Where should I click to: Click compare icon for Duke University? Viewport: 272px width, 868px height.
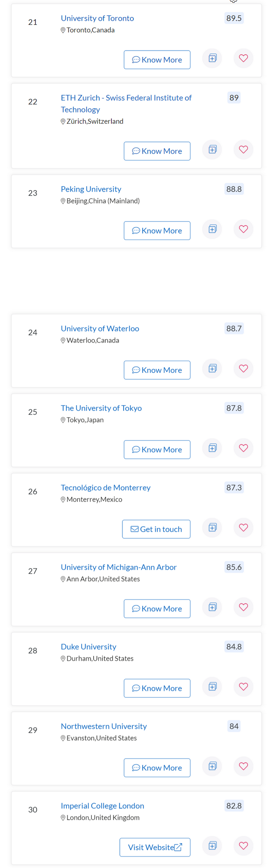point(212,686)
